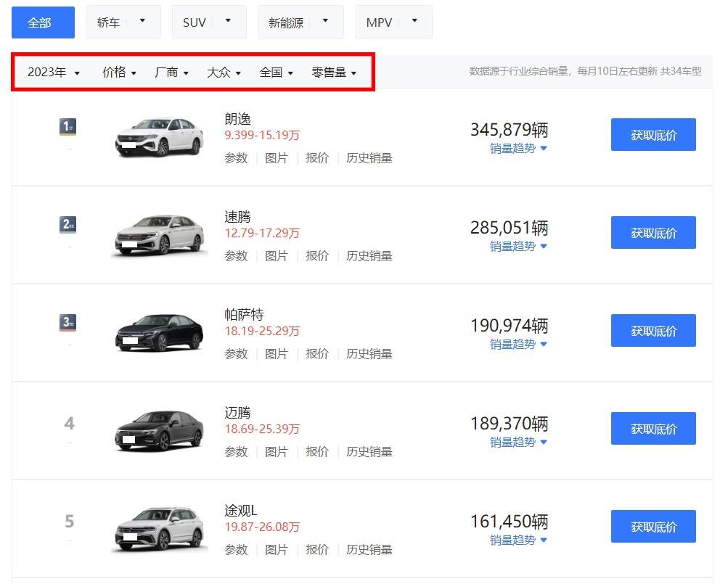Expand 销量趋势 for 速腾
The image size is (728, 584).
click(518, 247)
